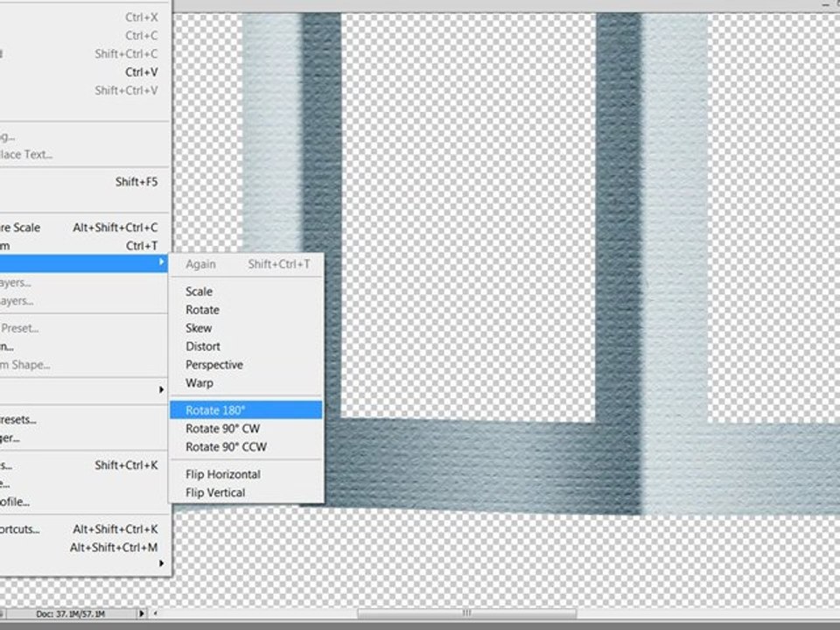Open the status bar arrow next to Doc size

tap(142, 614)
